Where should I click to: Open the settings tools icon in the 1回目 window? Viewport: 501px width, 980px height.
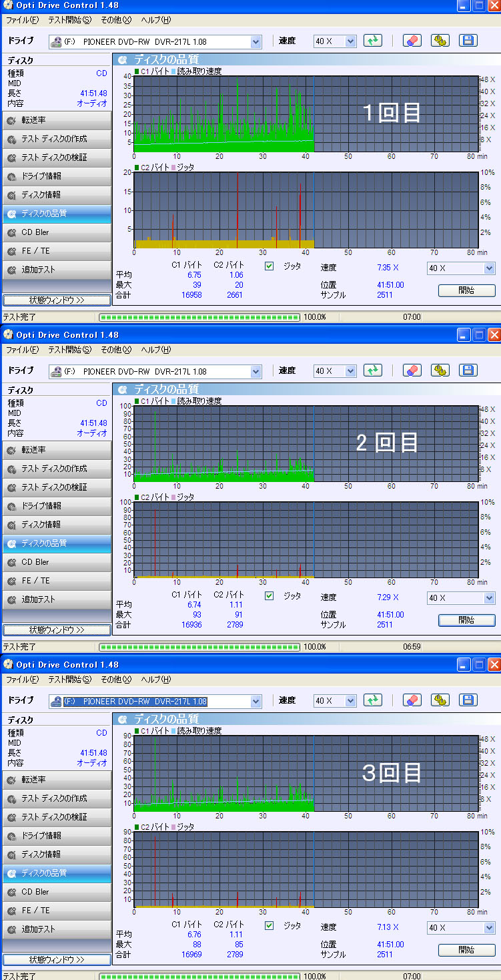440,41
